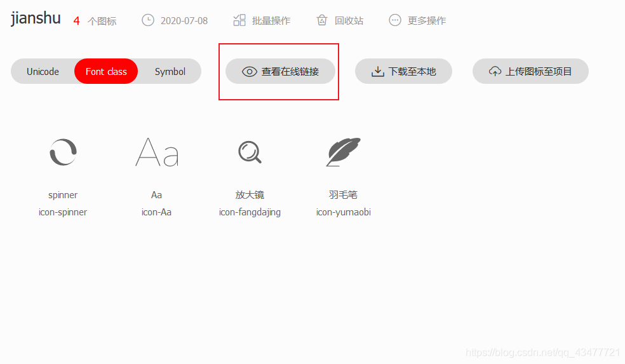Click the icon-fangdajing class name
Image resolution: width=625 pixels, height=364 pixels.
[250, 212]
